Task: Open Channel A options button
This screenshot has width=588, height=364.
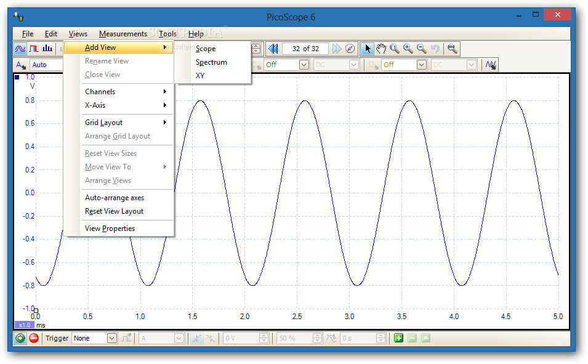Action: (x=20, y=65)
